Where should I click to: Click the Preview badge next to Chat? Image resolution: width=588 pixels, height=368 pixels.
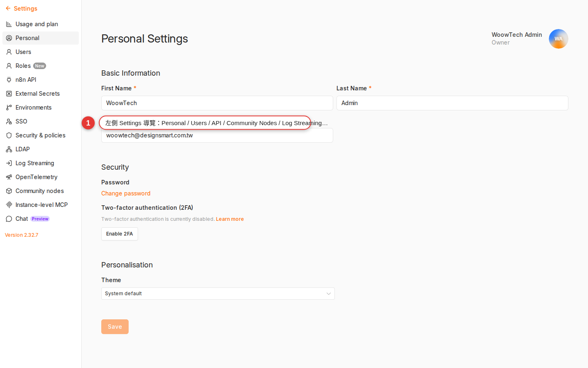click(x=40, y=219)
